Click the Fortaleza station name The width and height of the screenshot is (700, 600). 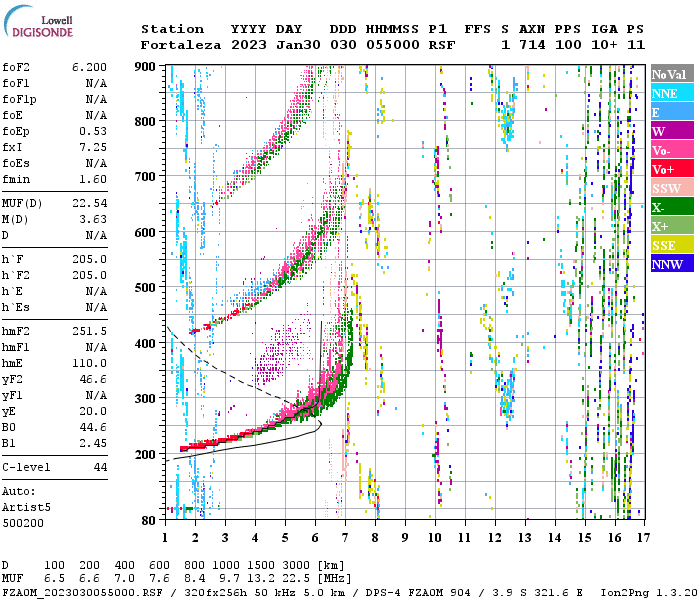(x=181, y=45)
